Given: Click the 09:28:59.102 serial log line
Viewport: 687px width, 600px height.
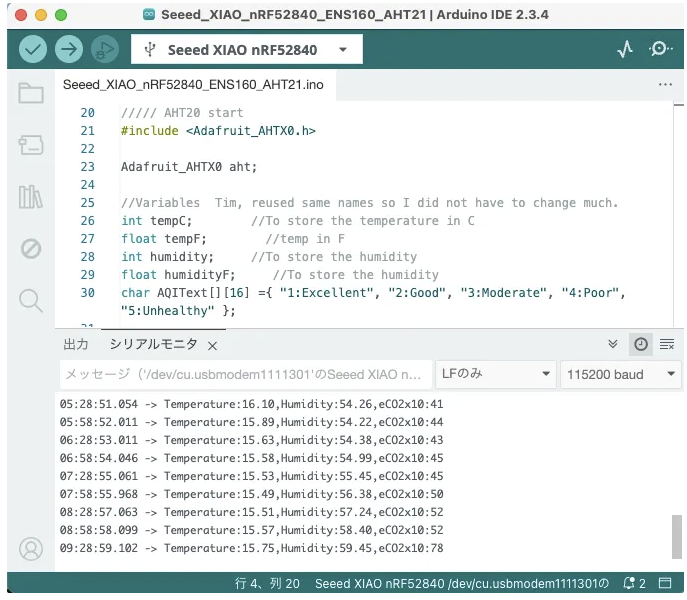Looking at the screenshot, I should point(251,548).
